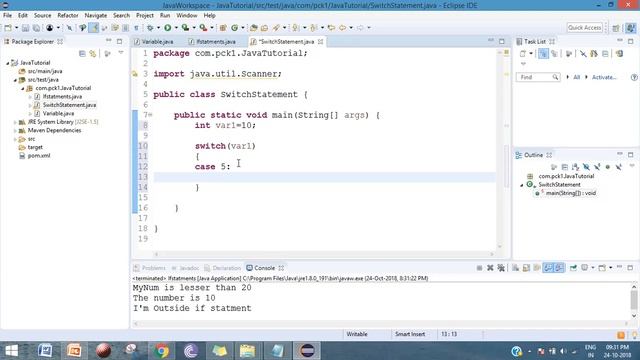Collapse SwitchStatement in Outline
The height and width of the screenshot is (360, 640).
tap(522, 185)
